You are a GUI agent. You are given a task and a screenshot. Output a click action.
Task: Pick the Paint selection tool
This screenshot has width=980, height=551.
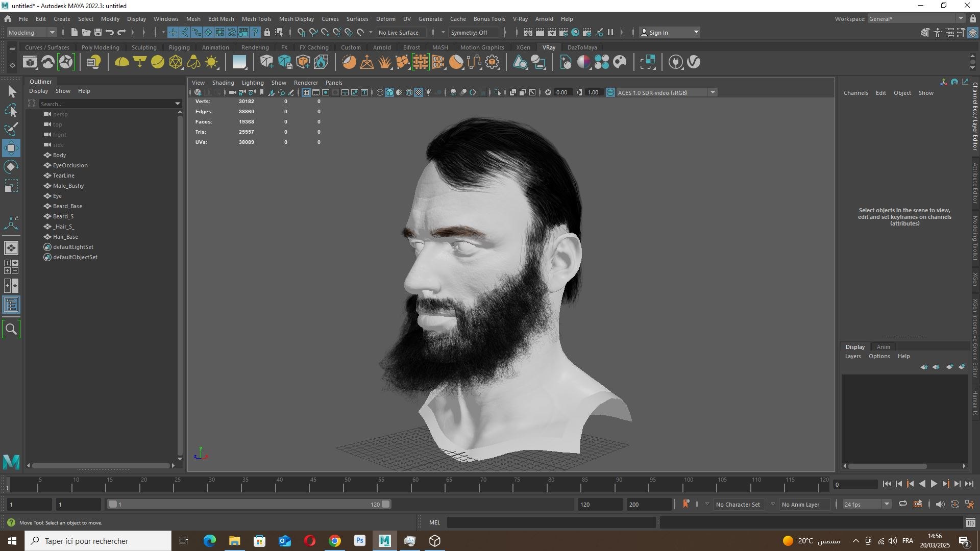(11, 129)
